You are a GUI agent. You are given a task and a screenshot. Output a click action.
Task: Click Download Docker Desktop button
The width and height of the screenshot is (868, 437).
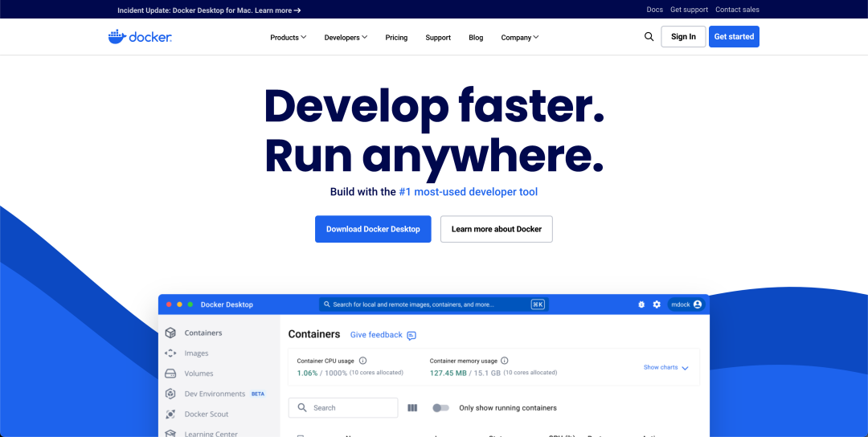click(x=373, y=229)
